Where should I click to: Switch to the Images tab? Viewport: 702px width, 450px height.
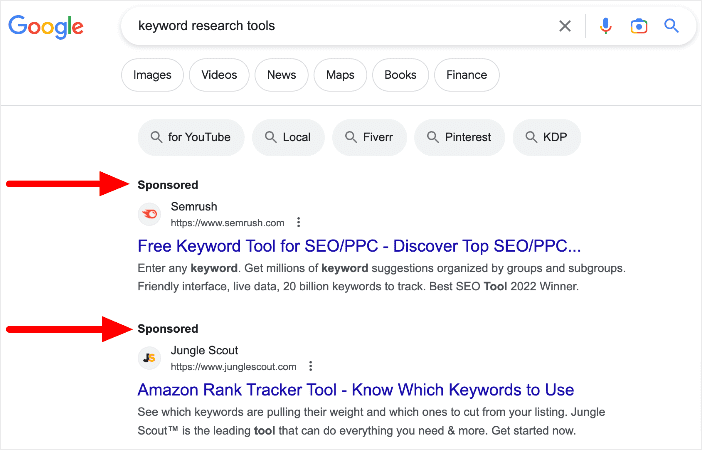pyautogui.click(x=152, y=75)
